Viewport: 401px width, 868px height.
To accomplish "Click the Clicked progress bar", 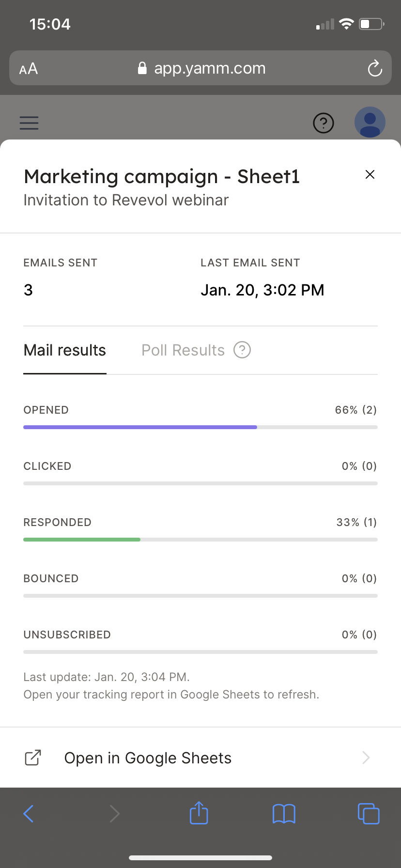I will coord(200,483).
